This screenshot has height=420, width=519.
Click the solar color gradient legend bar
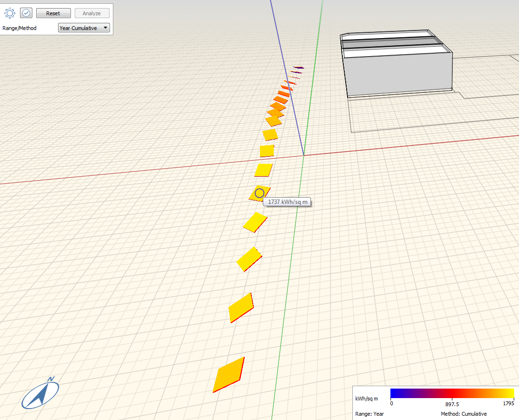pos(452,393)
